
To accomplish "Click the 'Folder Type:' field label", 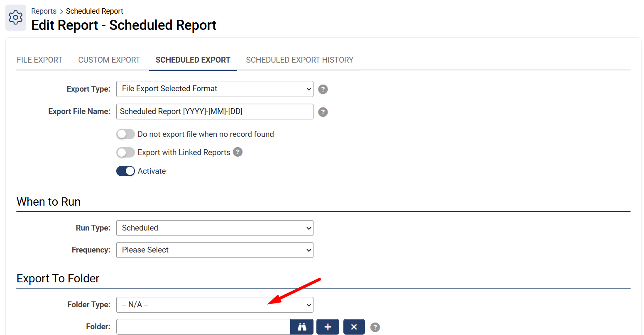I will coord(89,305).
